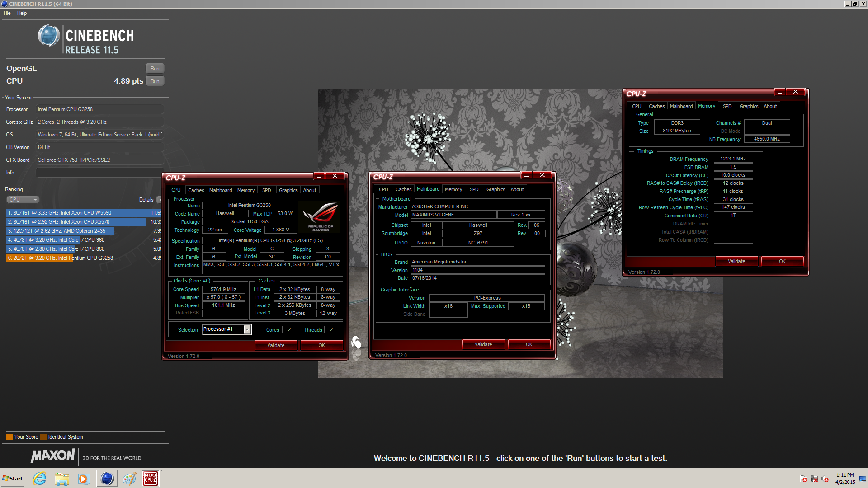Open Internet Explorer from taskbar
Image resolution: width=868 pixels, height=488 pixels.
tap(40, 479)
